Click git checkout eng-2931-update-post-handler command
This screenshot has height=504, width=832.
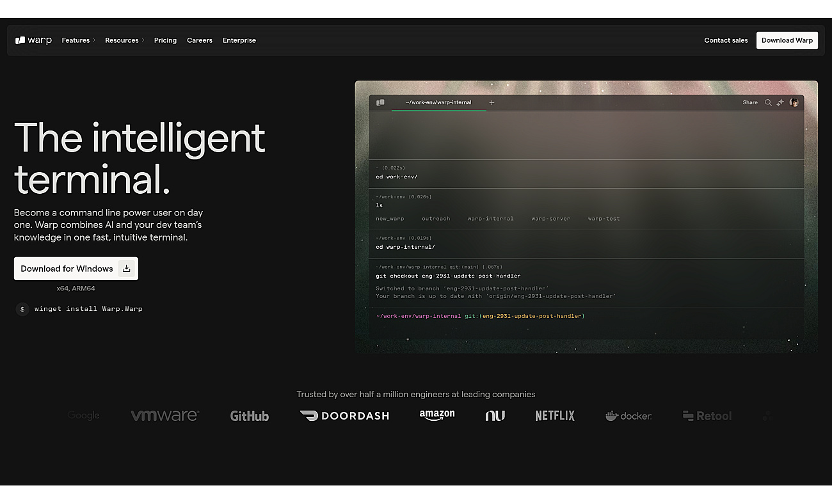(448, 276)
